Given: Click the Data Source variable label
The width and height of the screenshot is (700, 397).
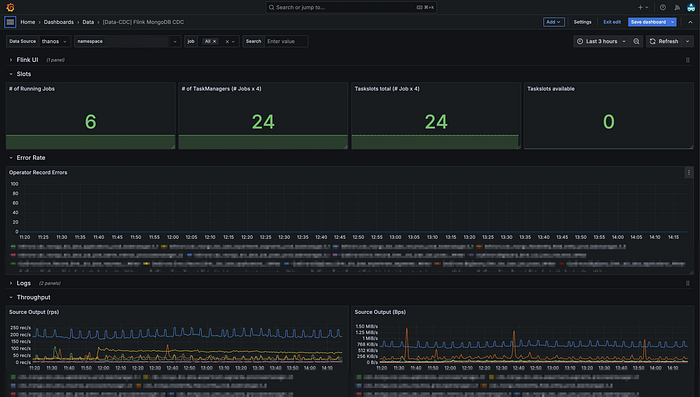Looking at the screenshot, I should [22, 41].
